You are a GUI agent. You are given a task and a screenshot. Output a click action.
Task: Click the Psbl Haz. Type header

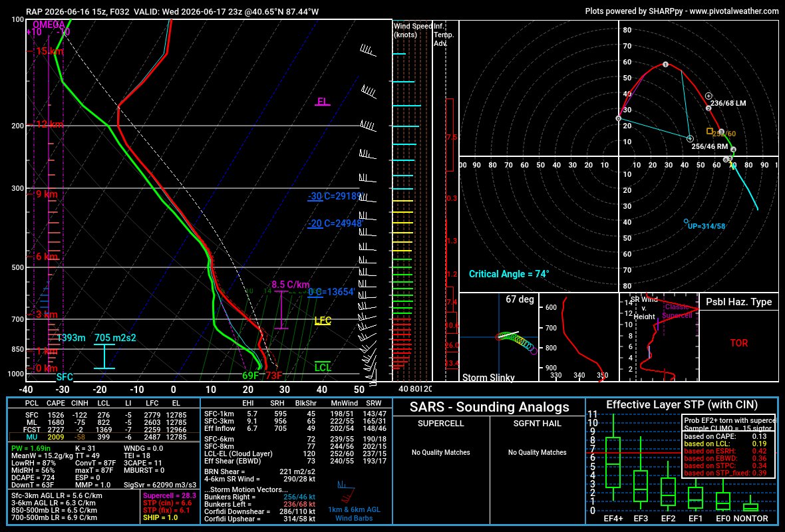click(739, 302)
